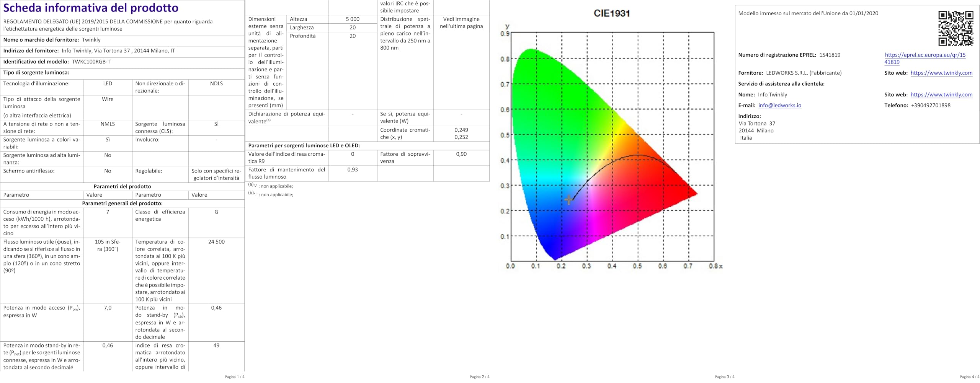Viewport: 980px width, 383px height.
Task: Select the gray cross marker on the color diagram
Action: click(x=568, y=199)
